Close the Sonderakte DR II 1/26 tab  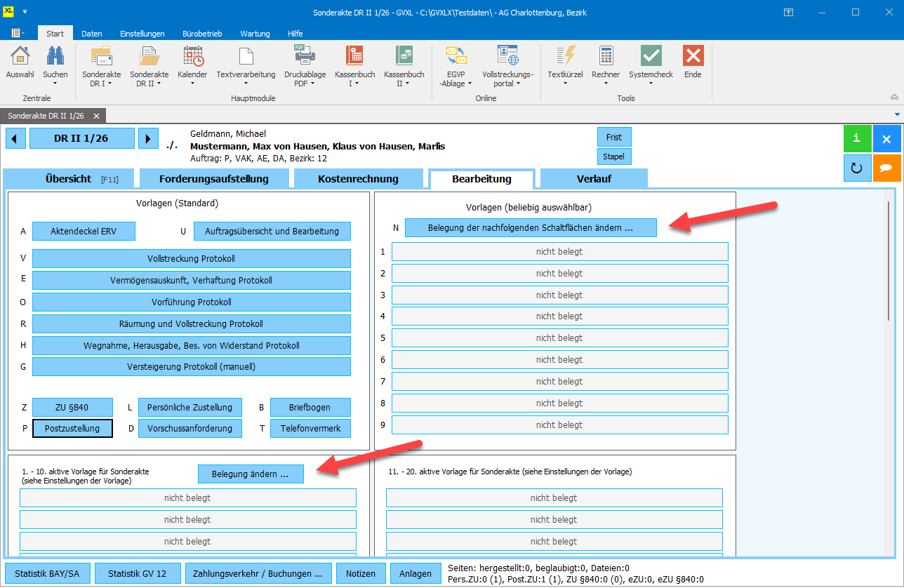tap(96, 116)
